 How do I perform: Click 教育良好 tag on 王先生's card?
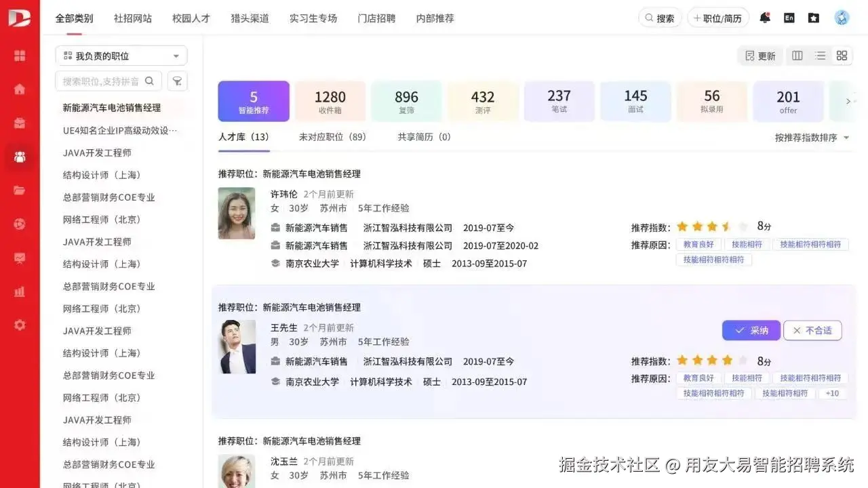[x=698, y=378]
